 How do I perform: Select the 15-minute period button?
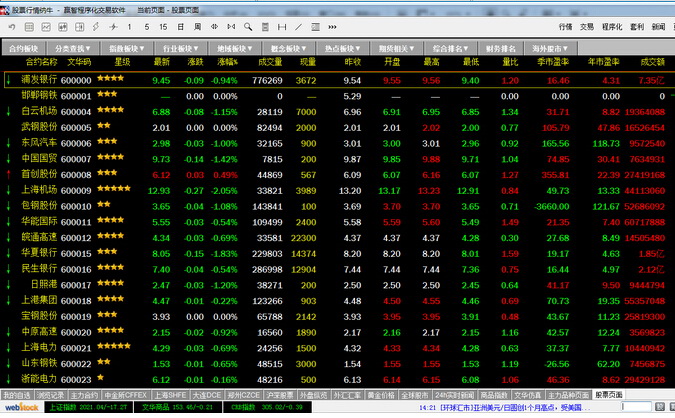(163, 27)
